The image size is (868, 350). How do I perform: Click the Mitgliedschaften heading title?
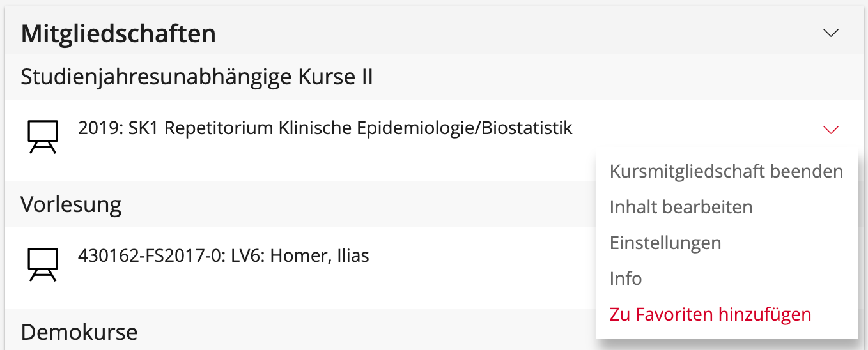(118, 33)
